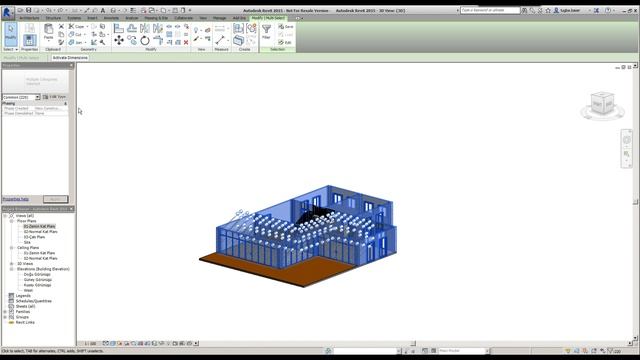This screenshot has height=360, width=640.
Task: Close the Project Browser panel
Action: pos(71,209)
